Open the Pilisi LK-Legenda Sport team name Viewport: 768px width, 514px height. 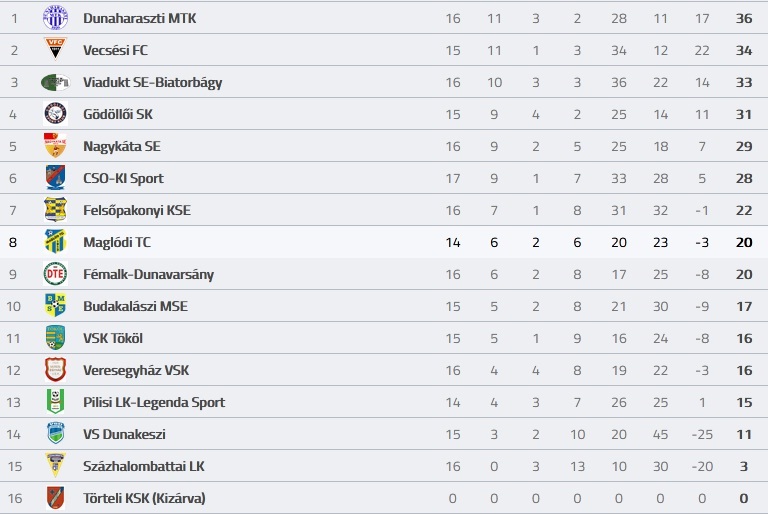tap(154, 402)
